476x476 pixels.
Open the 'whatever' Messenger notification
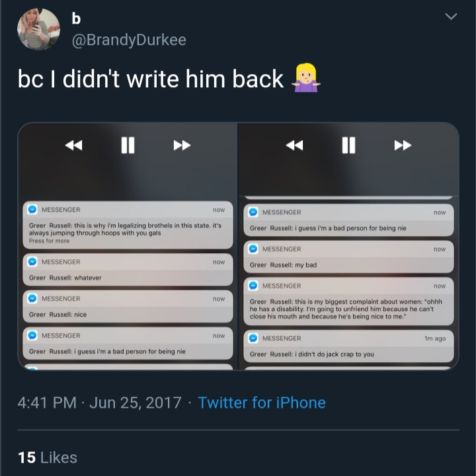click(128, 270)
